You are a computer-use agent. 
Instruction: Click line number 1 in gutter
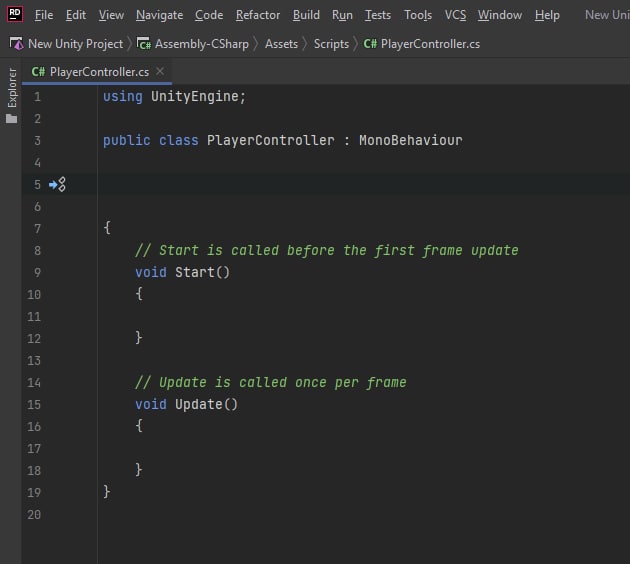point(37,97)
